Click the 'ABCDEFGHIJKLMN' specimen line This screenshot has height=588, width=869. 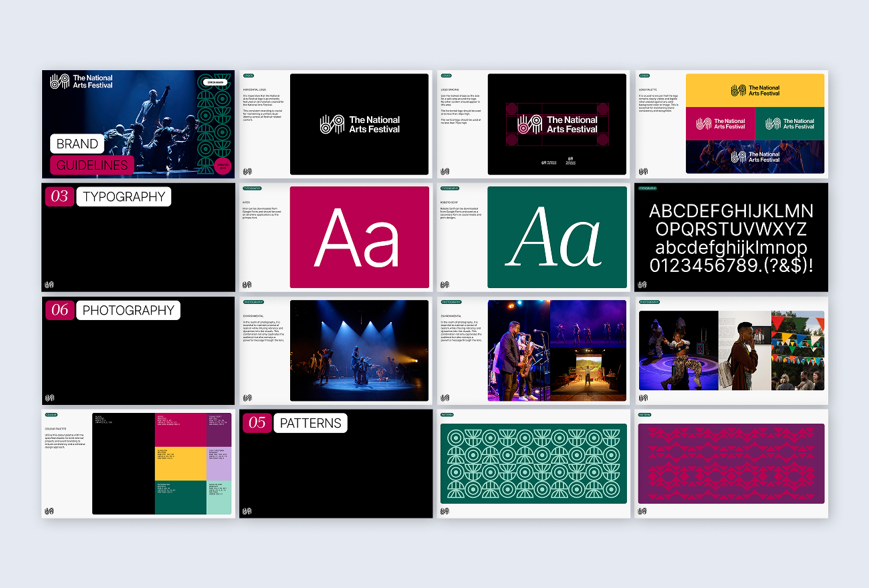pyautogui.click(x=731, y=212)
